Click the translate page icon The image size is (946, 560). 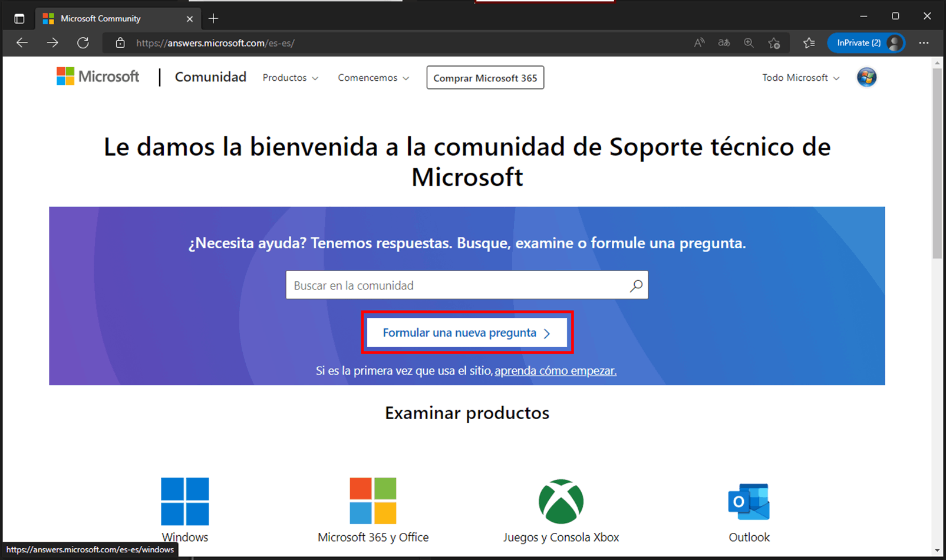click(x=724, y=42)
